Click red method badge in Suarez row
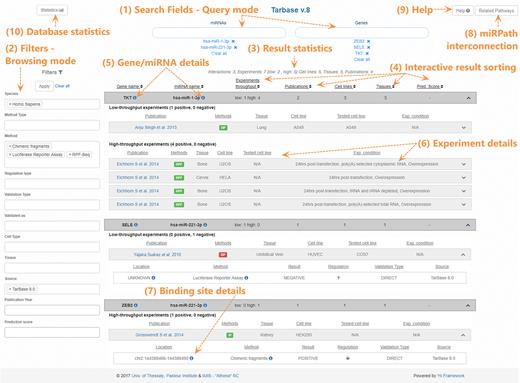The height and width of the screenshot is (383, 520). pyautogui.click(x=223, y=254)
